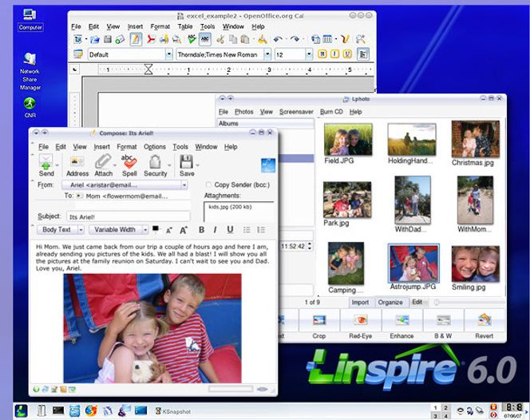Click OpenOffice Save floppy icon
Image resolution: width=530 pixels, height=420 pixels.
click(108, 40)
